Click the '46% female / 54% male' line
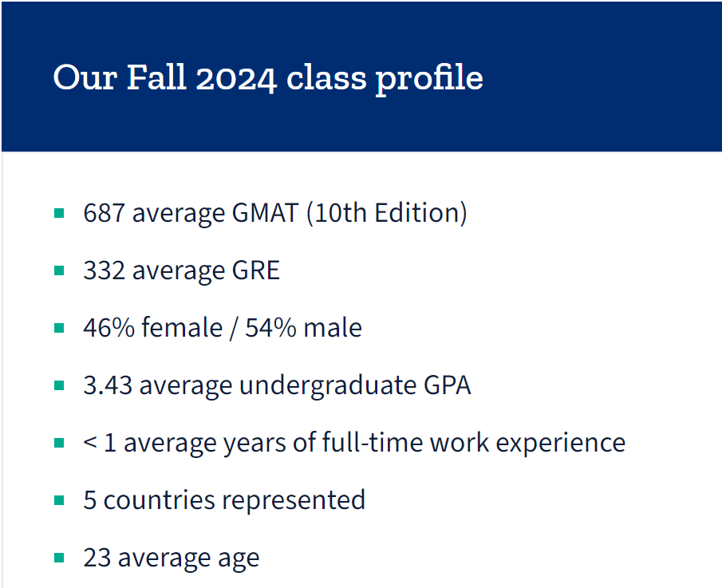The width and height of the screenshot is (722, 588). tap(223, 328)
